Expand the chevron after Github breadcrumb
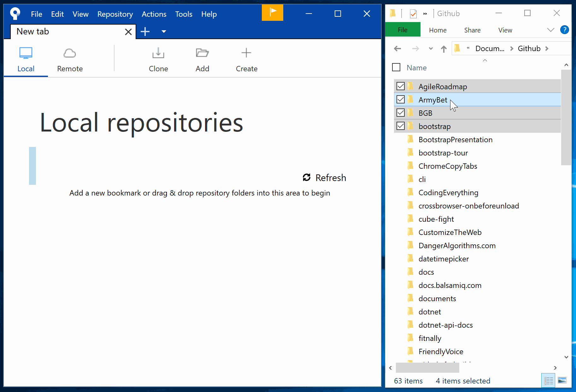The image size is (576, 392). point(547,49)
